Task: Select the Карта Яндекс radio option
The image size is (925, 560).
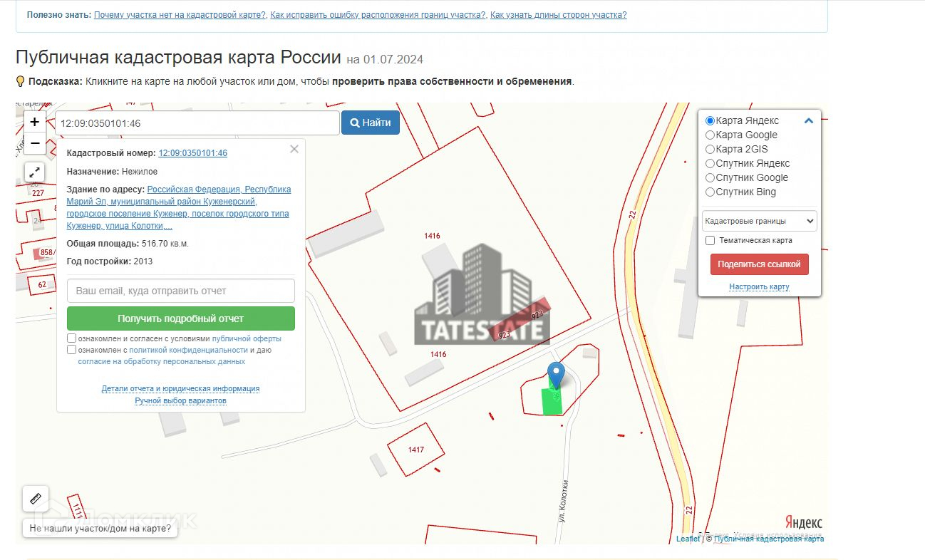Action: 710,121
